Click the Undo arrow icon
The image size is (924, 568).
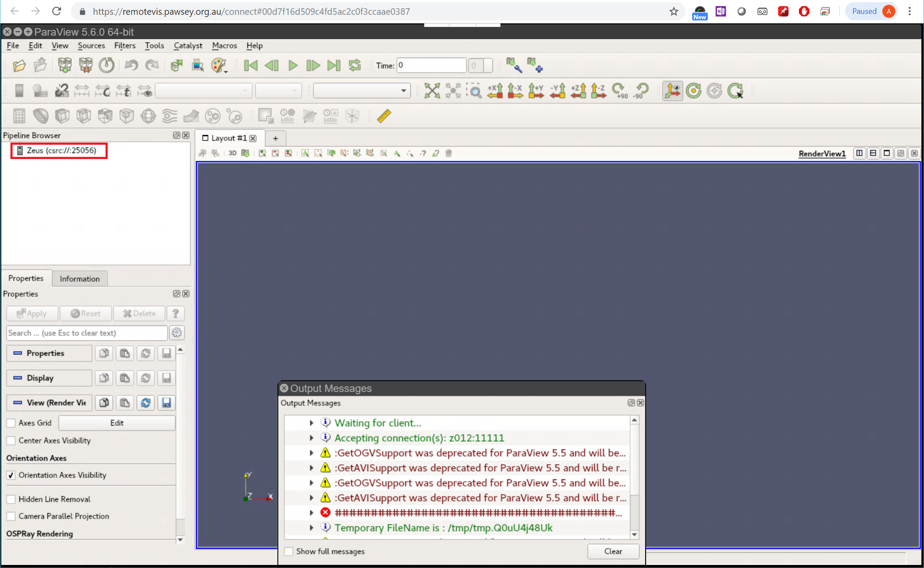coord(131,66)
